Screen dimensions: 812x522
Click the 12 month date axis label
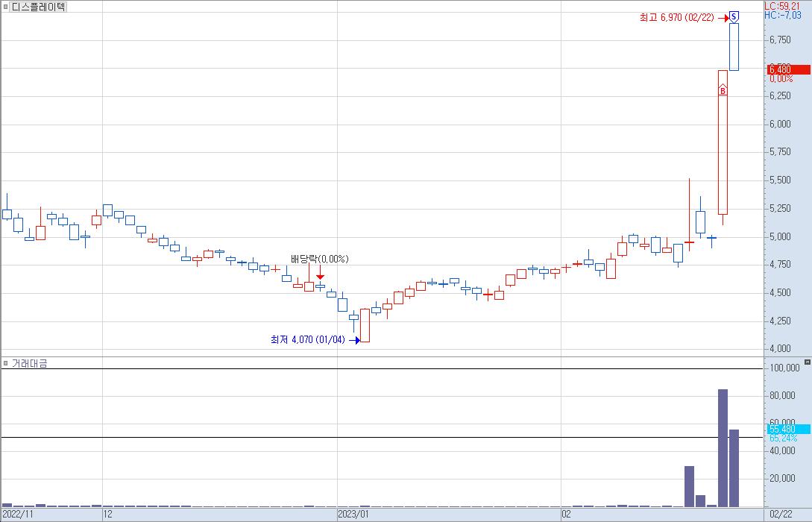pos(107,515)
